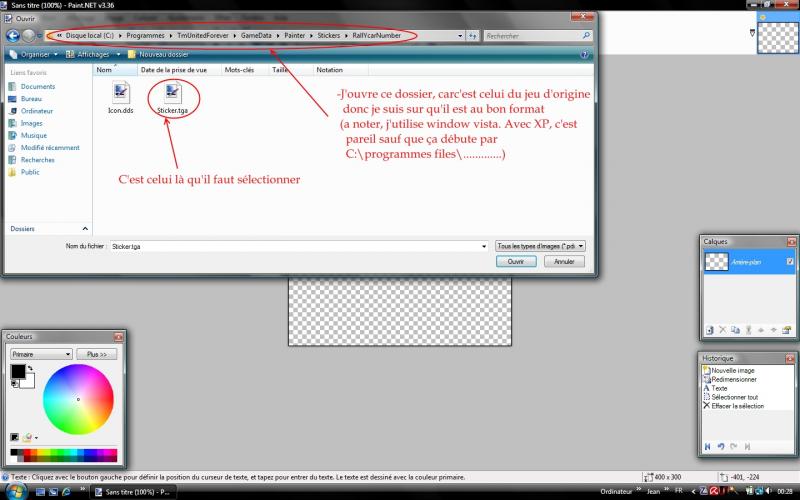
Task: Pick a hue on the color wheel
Action: pyautogui.click(x=78, y=399)
